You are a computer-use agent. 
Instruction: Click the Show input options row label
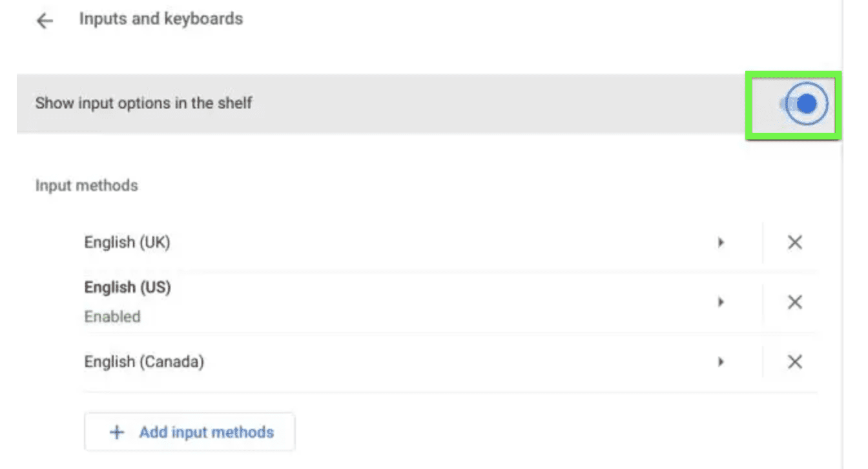tap(143, 103)
